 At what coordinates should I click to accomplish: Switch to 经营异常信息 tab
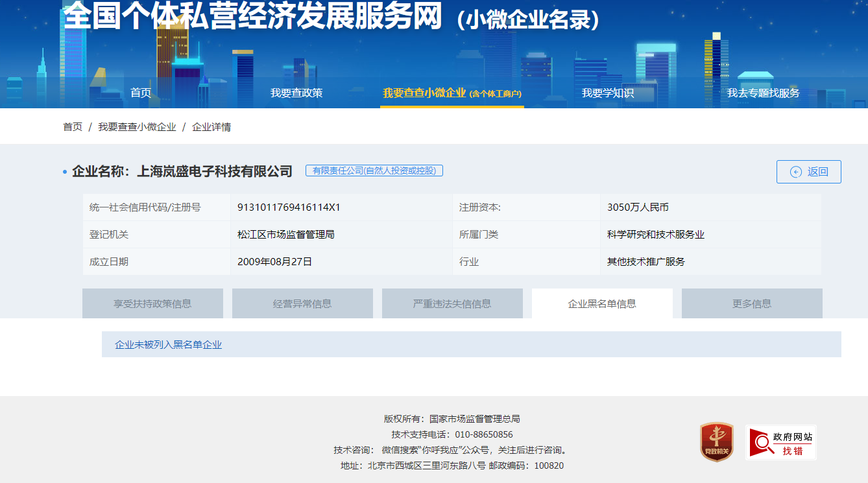click(x=302, y=303)
